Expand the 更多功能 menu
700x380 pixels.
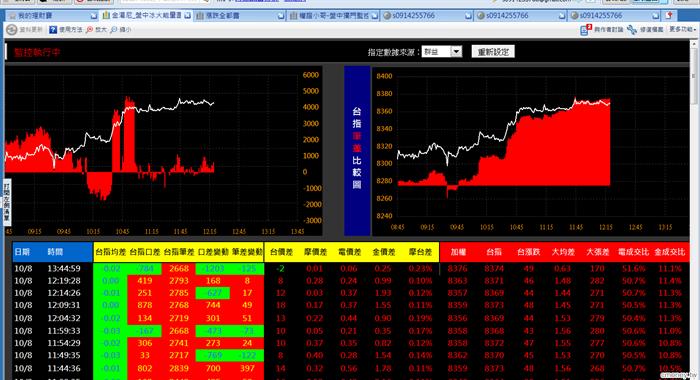click(x=682, y=29)
